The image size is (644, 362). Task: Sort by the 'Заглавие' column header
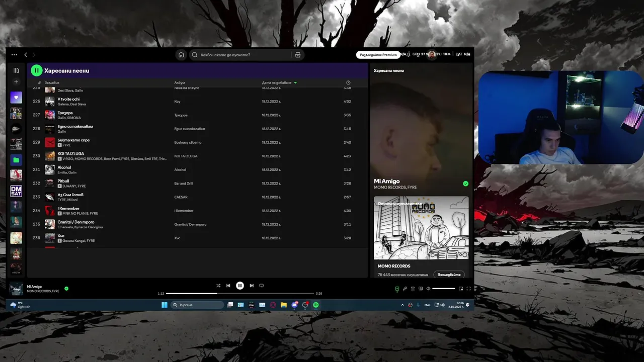[52, 82]
